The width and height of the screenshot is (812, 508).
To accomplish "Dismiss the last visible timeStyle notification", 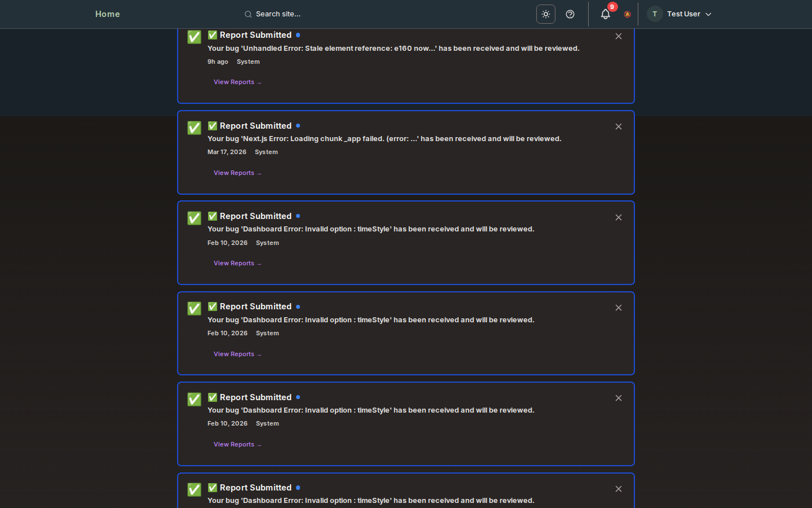I will coord(619,489).
